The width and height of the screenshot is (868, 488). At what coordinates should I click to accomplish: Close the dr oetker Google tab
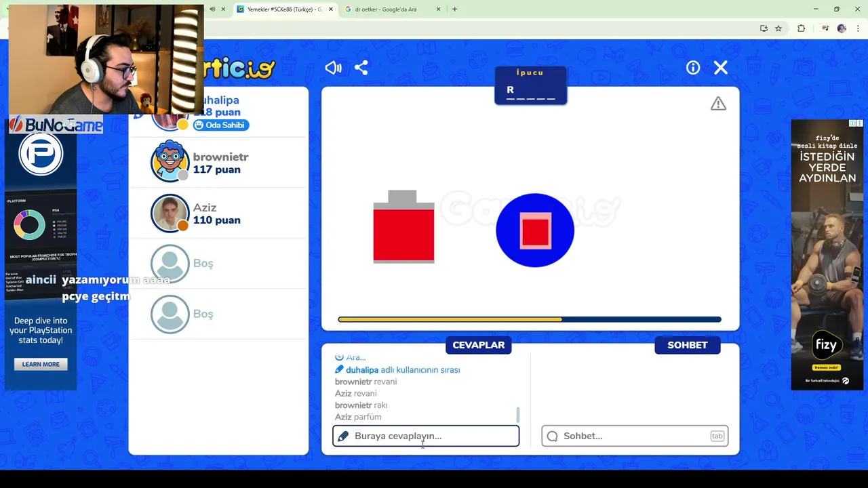point(438,9)
